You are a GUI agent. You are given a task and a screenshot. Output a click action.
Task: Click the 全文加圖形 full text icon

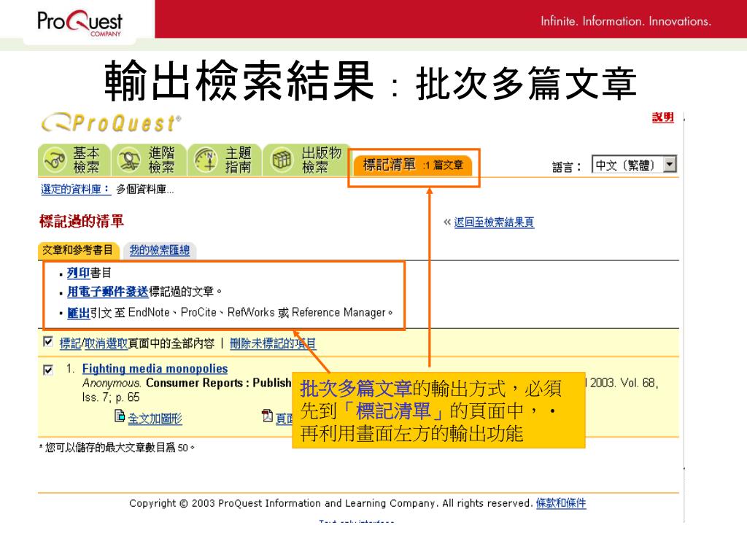[120, 416]
